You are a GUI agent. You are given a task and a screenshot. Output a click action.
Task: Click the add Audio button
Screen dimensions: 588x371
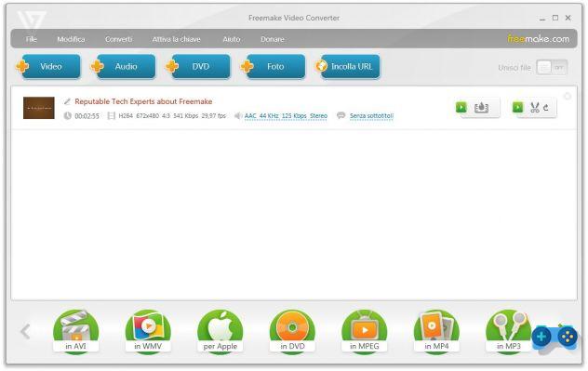[124, 66]
